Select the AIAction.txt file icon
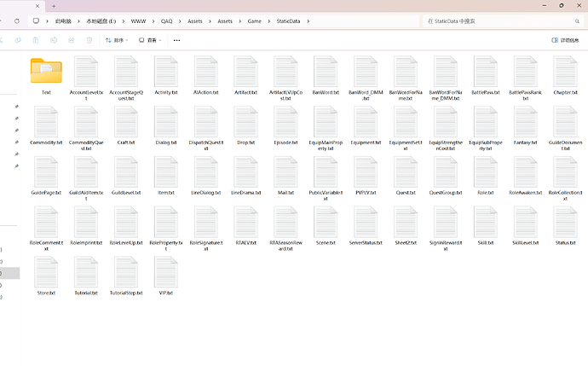 coord(206,72)
